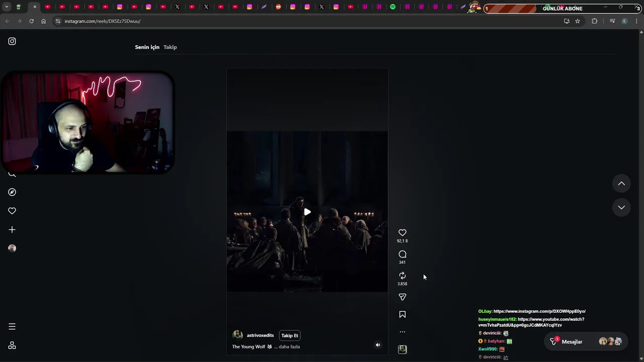Click the browser Home icon

click(x=43, y=21)
